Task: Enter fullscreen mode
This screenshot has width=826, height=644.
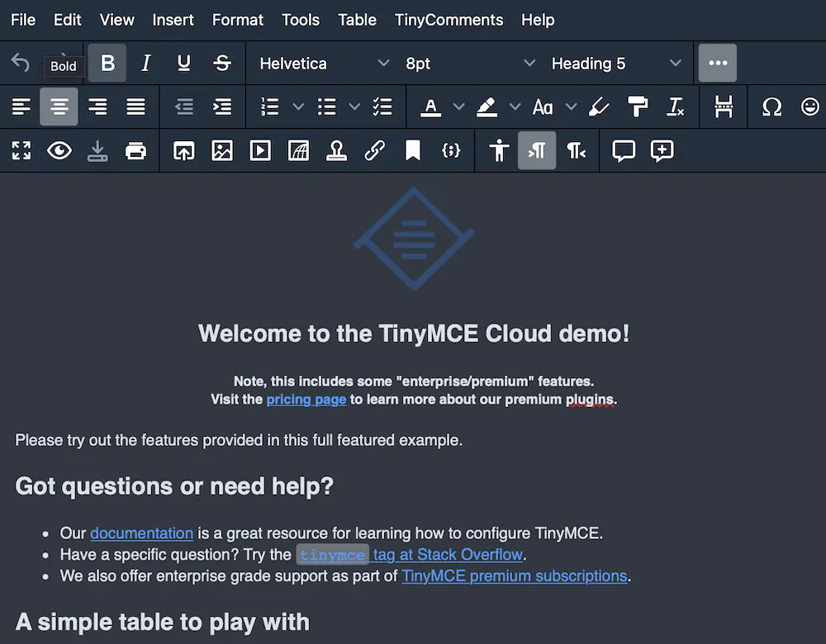Action: pos(21,150)
